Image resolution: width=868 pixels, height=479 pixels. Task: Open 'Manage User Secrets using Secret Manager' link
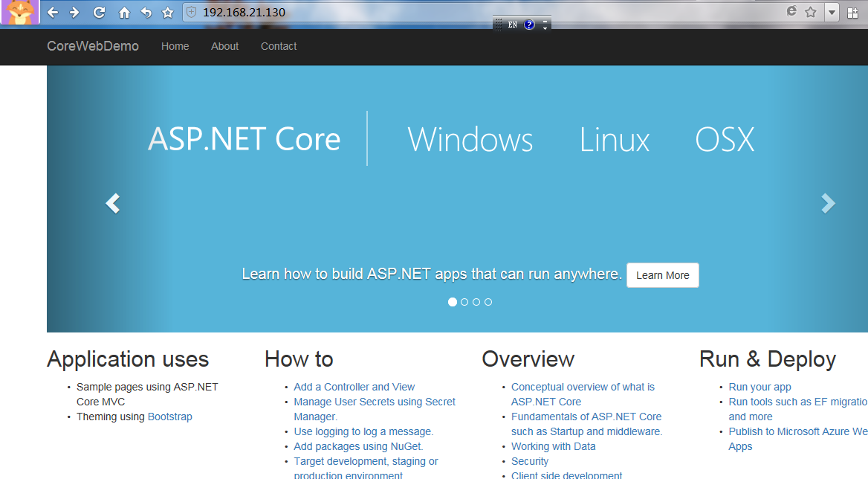[375, 409]
